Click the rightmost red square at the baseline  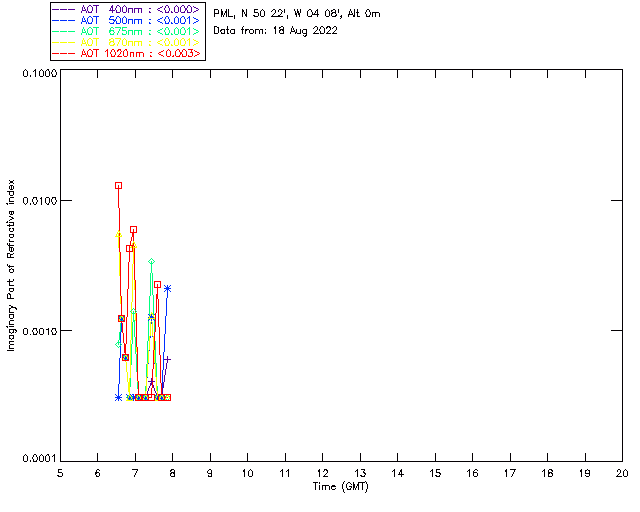pos(167,397)
